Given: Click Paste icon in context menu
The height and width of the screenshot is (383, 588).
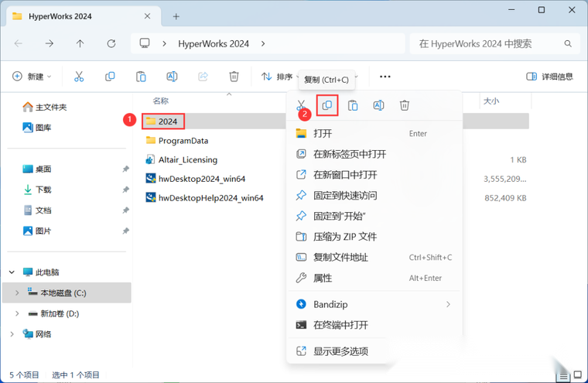Looking at the screenshot, I should click(353, 105).
